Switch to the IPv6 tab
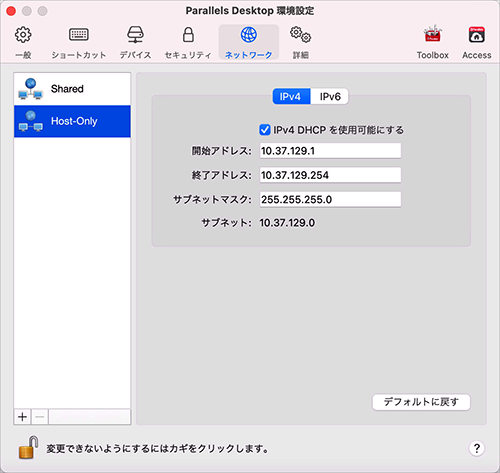Image resolution: width=500 pixels, height=473 pixels. [x=330, y=96]
